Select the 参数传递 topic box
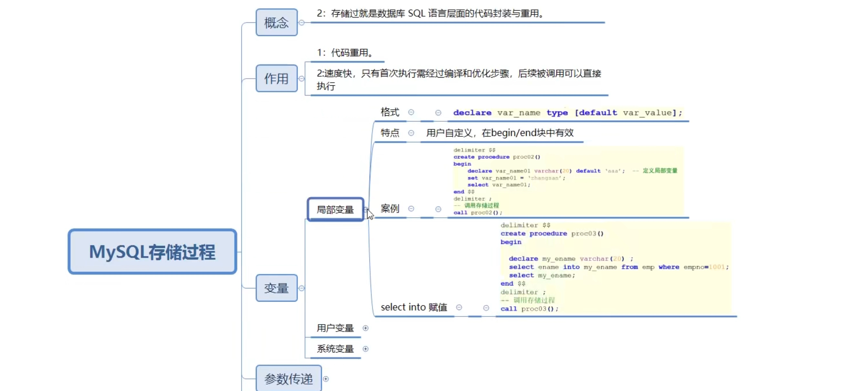This screenshot has height=391, width=868. [x=288, y=379]
